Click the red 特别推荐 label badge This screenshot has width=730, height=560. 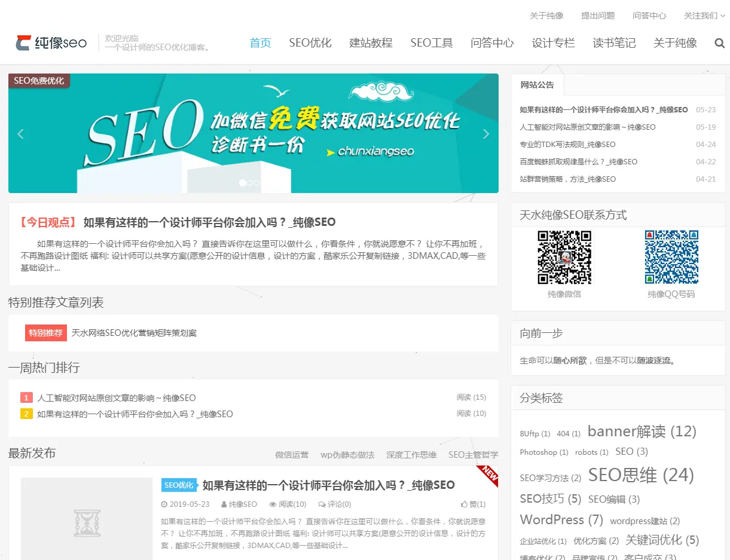pyautogui.click(x=46, y=333)
